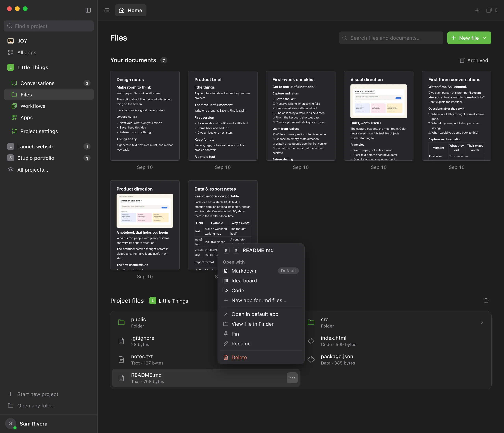Select All apps in sidebar
The image size is (504, 433).
point(49,53)
